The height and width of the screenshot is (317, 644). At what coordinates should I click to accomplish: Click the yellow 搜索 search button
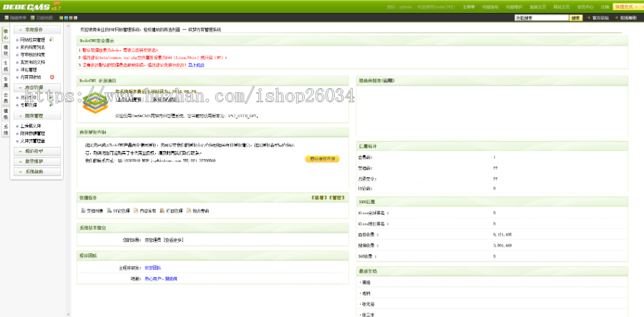pyautogui.click(x=576, y=18)
